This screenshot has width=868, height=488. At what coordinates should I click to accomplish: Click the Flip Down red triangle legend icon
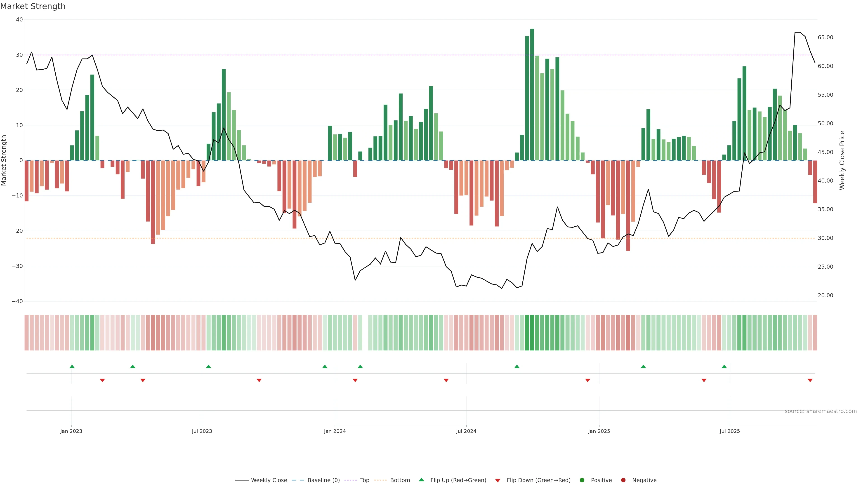click(498, 480)
